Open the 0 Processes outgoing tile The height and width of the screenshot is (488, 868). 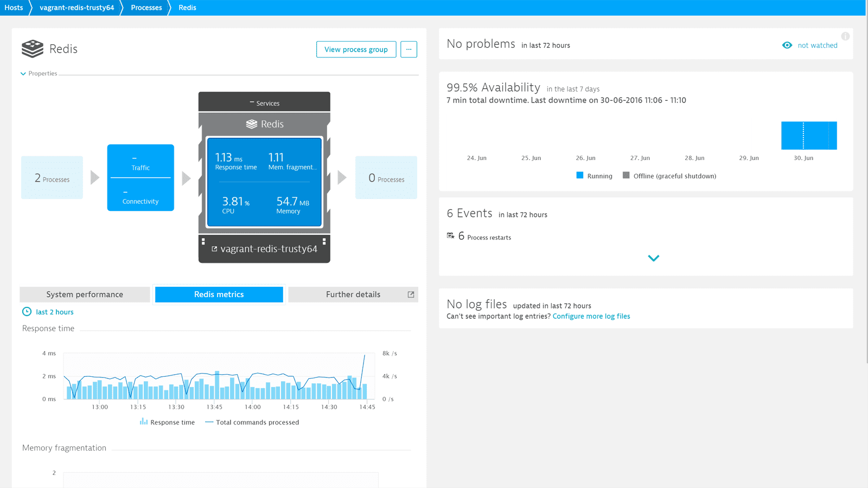[386, 178]
